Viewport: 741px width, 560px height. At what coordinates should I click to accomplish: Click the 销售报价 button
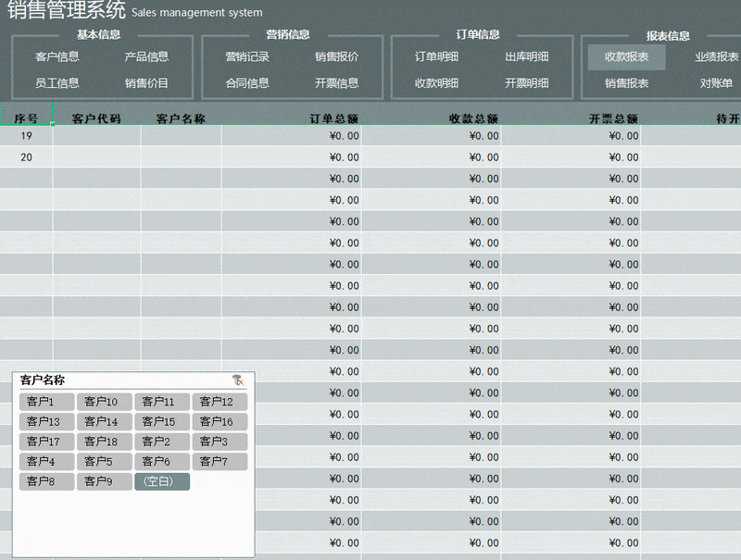336,56
